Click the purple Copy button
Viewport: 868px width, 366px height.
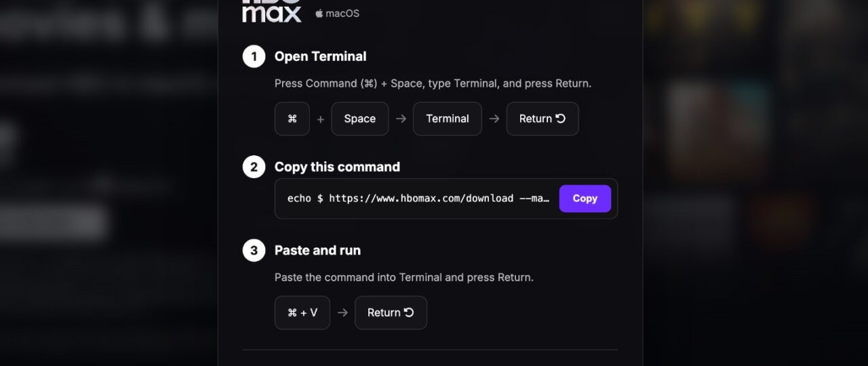tap(585, 199)
